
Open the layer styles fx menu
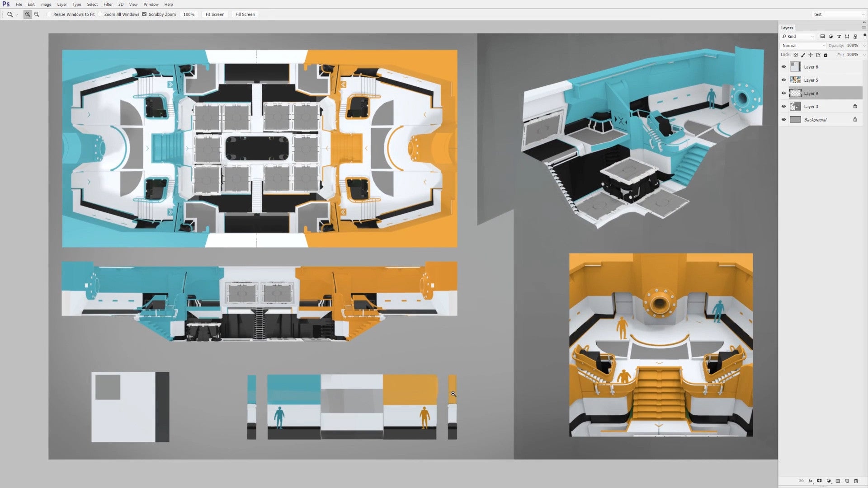(x=811, y=481)
